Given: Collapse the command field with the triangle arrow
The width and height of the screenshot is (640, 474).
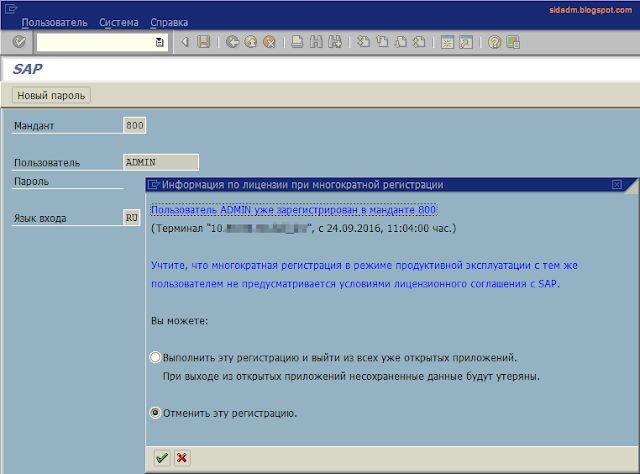Looking at the screenshot, I should (185, 42).
